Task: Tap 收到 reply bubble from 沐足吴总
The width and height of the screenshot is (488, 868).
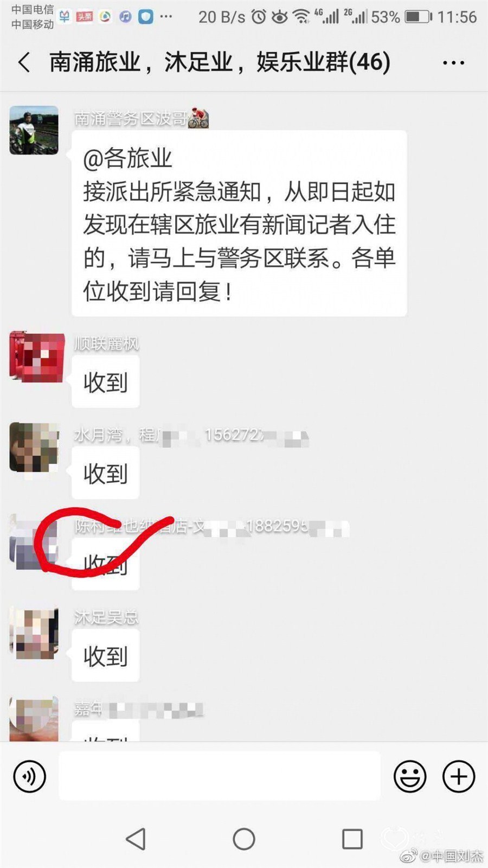Action: [x=106, y=656]
